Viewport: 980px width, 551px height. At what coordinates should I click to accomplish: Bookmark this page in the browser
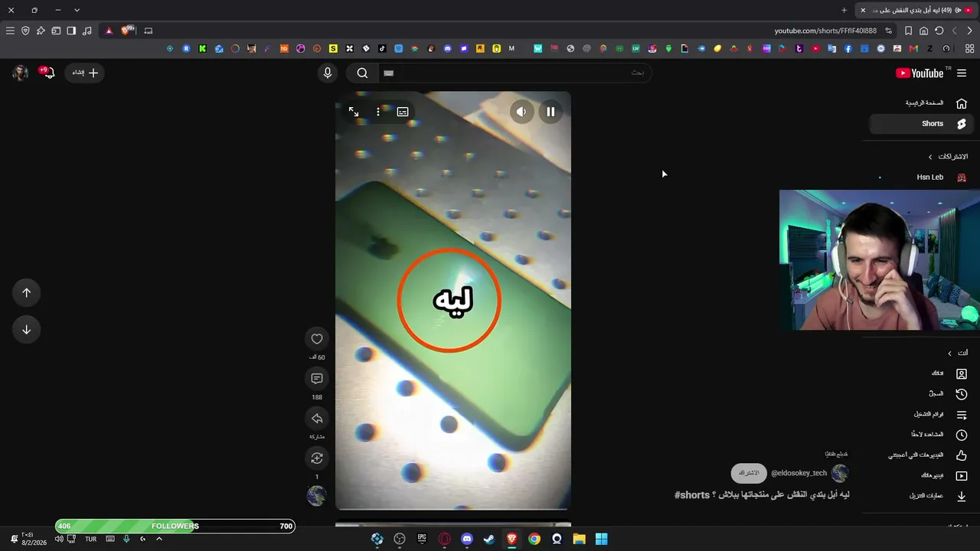908,31
